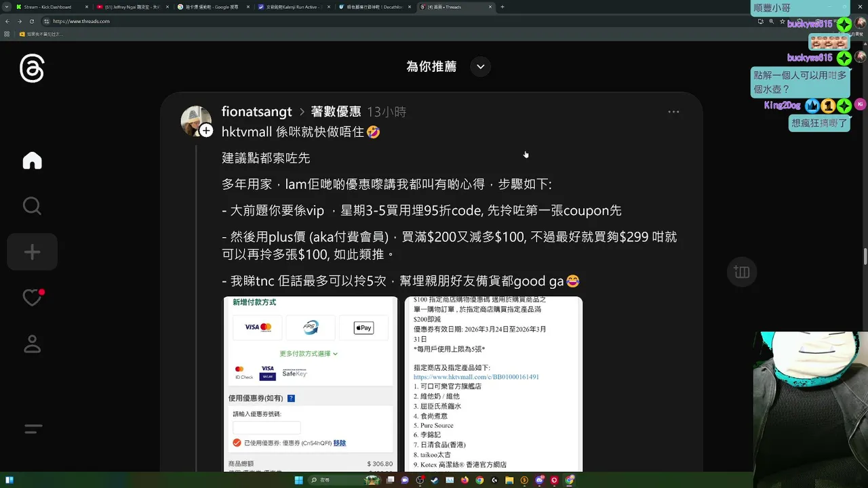
Task: Click the Threads logo in the sidebar
Action: click(x=32, y=69)
